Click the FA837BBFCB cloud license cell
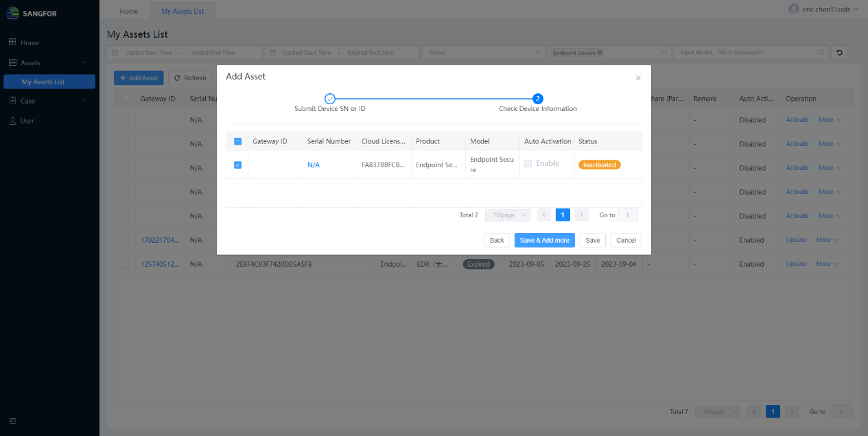868x436 pixels. [x=384, y=165]
